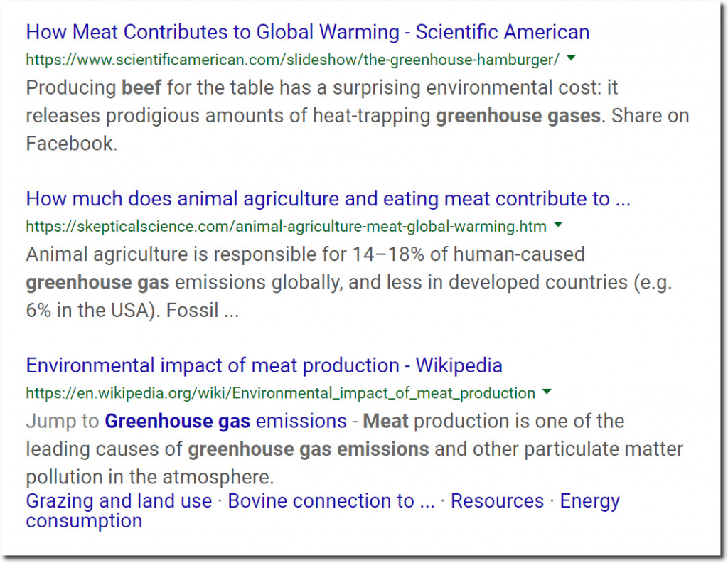
Task: Expand the dropdown arrow beside skepticalscience.com URL
Action: click(558, 225)
